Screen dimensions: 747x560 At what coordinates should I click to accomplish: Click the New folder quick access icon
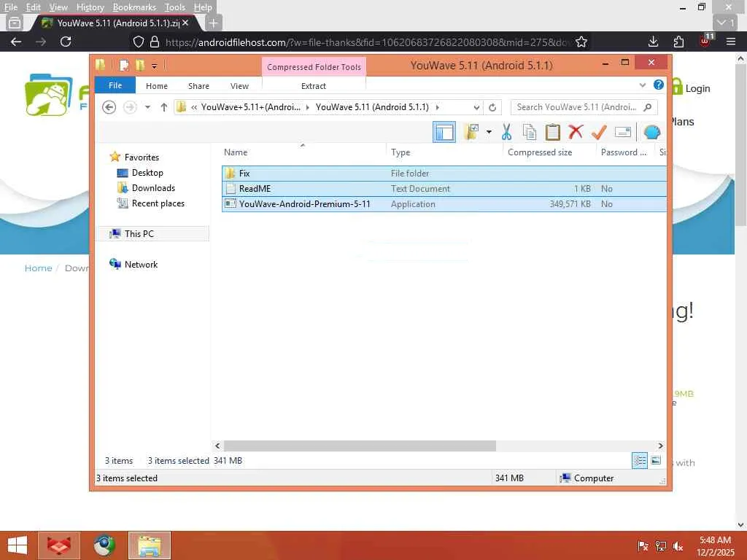click(140, 65)
